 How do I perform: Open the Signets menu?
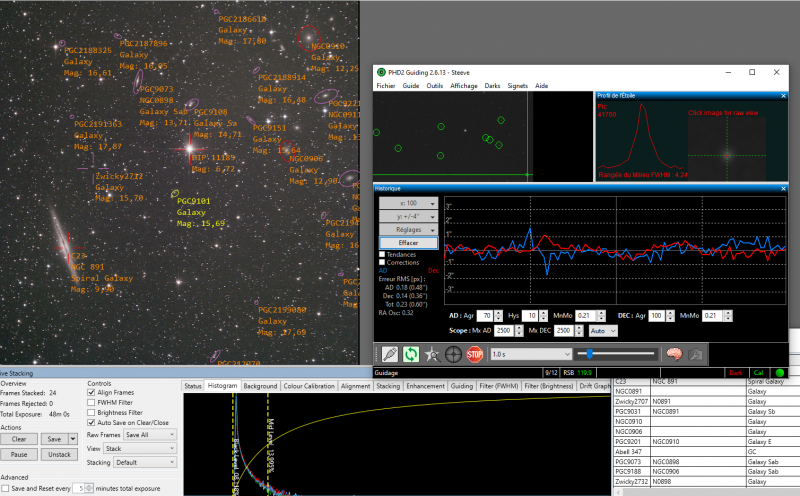click(x=517, y=86)
